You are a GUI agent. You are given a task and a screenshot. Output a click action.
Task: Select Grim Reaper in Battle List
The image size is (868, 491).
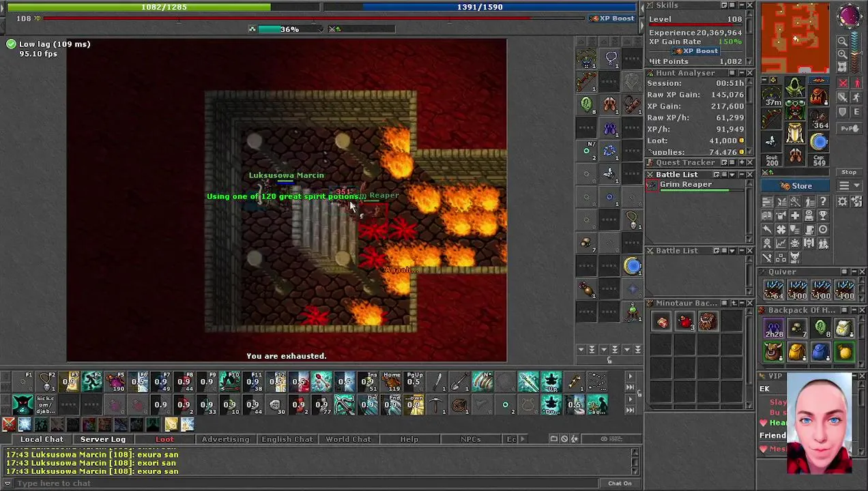pos(696,186)
